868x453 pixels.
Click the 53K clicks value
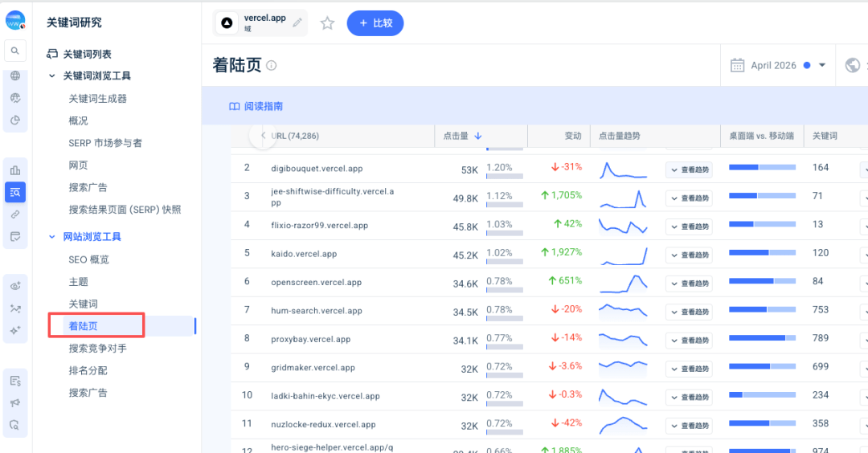[x=469, y=169]
